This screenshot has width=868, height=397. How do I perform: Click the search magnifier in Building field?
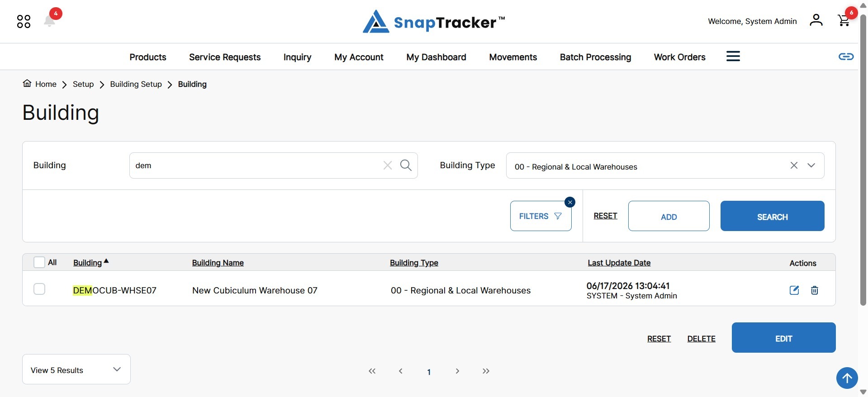click(x=406, y=165)
